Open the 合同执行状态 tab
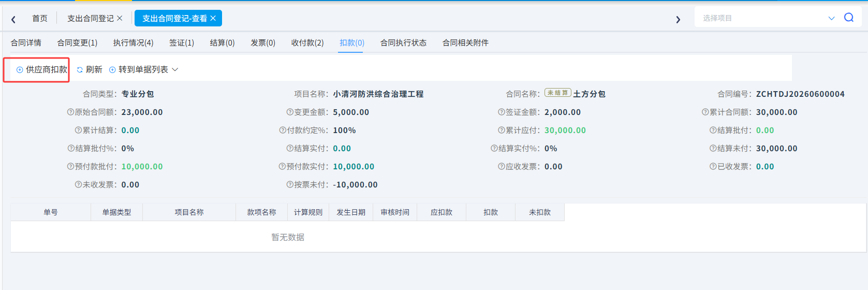This screenshot has height=290, width=868. pos(404,42)
